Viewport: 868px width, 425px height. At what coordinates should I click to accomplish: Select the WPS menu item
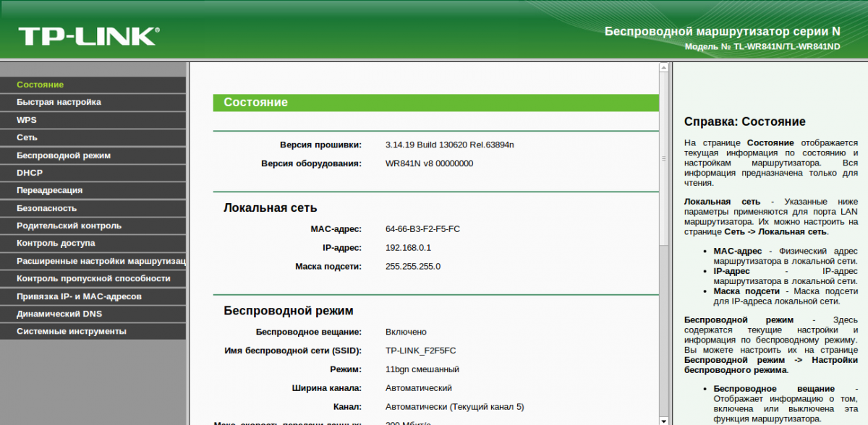coord(93,120)
